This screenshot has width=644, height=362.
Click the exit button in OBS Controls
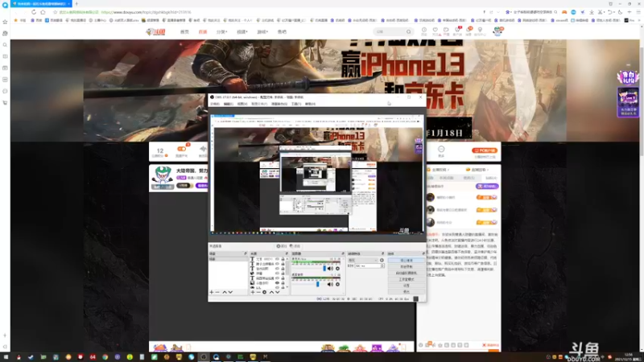407,291
